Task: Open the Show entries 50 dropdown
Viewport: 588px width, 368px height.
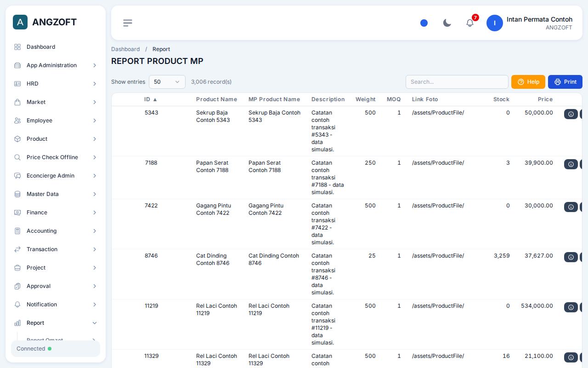Action: coord(167,82)
